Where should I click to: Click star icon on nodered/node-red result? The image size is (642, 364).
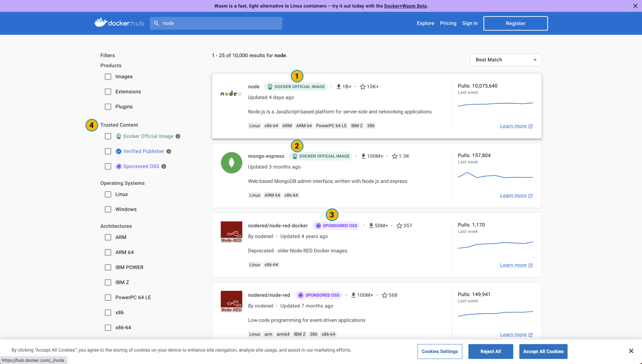click(x=384, y=295)
